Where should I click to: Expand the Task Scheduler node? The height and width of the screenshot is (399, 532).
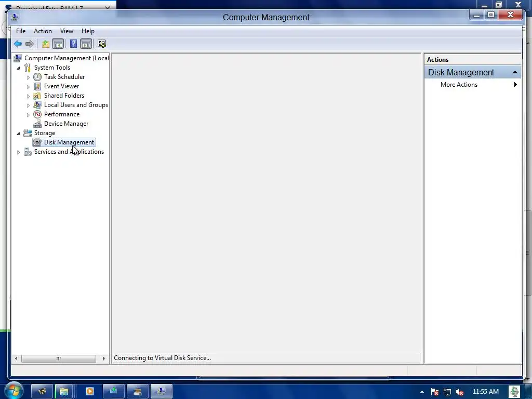coord(28,77)
